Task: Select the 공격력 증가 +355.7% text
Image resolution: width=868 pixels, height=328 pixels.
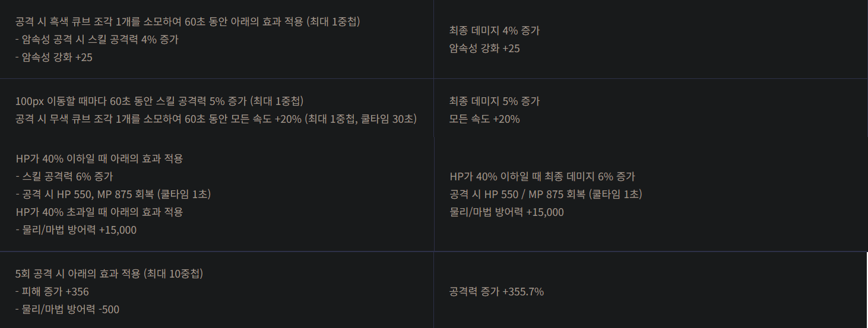Action: coord(496,292)
